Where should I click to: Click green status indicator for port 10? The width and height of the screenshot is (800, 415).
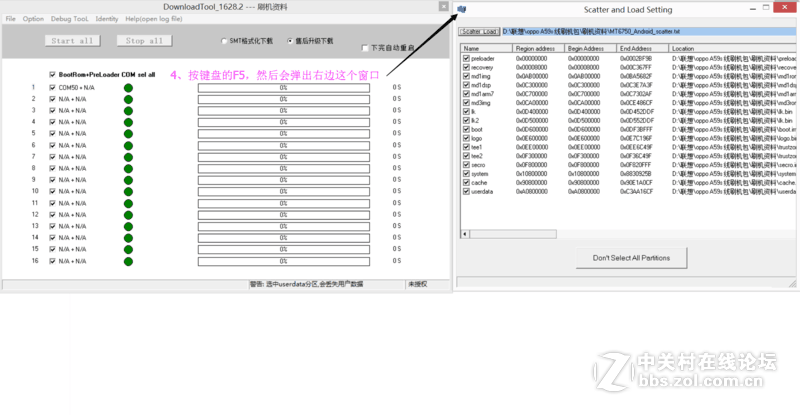point(128,191)
